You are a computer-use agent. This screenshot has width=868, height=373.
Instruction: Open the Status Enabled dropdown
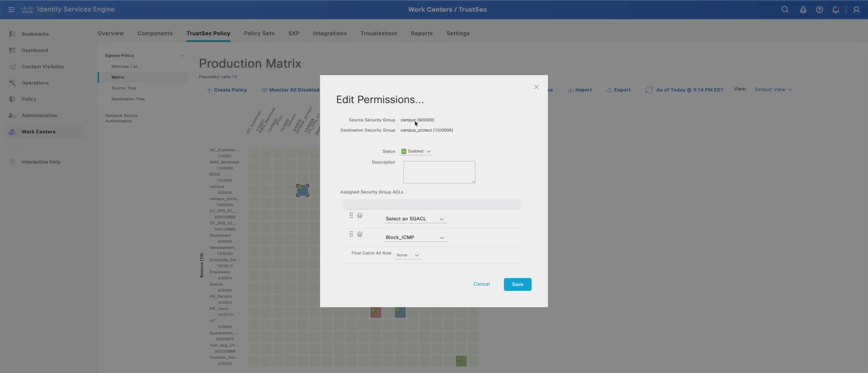pyautogui.click(x=416, y=151)
